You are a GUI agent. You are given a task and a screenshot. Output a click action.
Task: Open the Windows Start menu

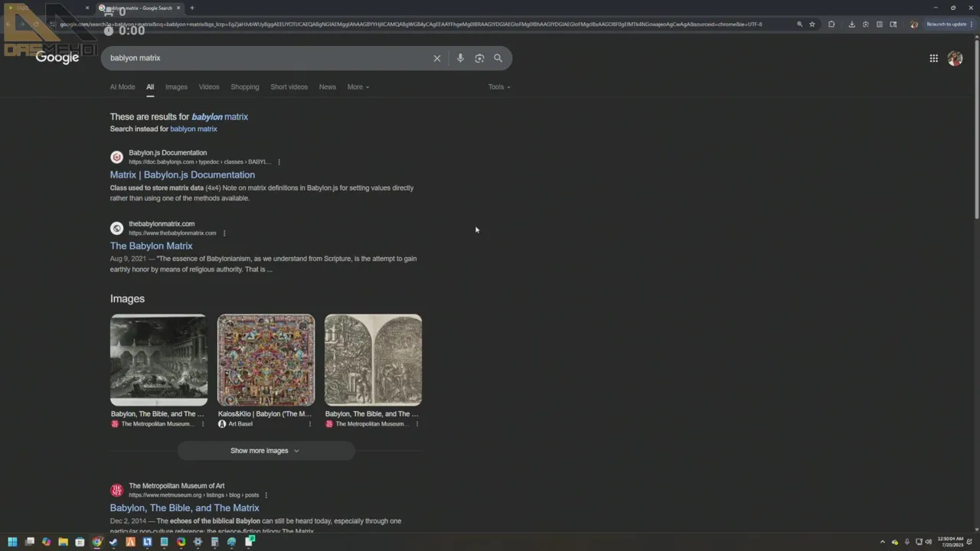(12, 542)
